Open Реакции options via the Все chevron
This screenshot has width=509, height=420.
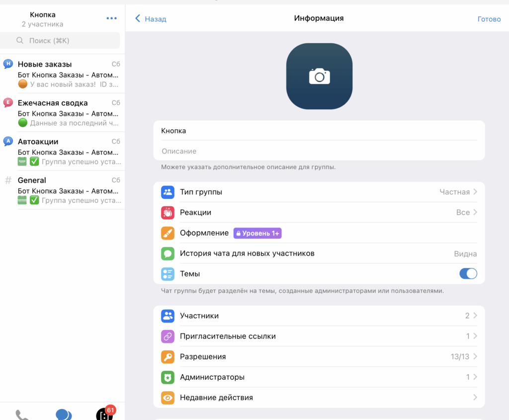pyautogui.click(x=475, y=212)
